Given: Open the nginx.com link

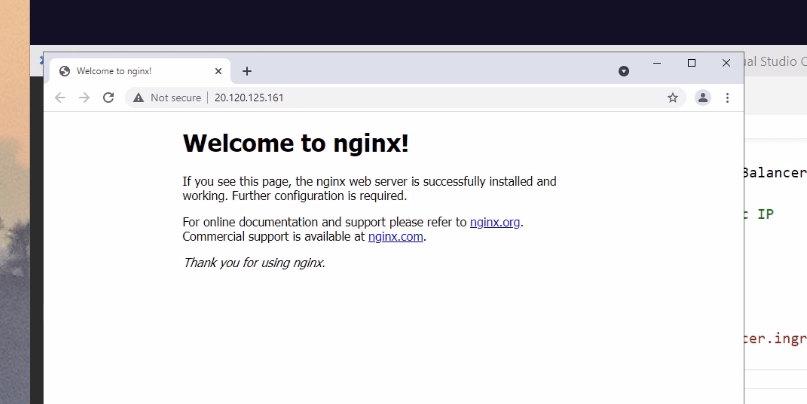Looking at the screenshot, I should (395, 237).
